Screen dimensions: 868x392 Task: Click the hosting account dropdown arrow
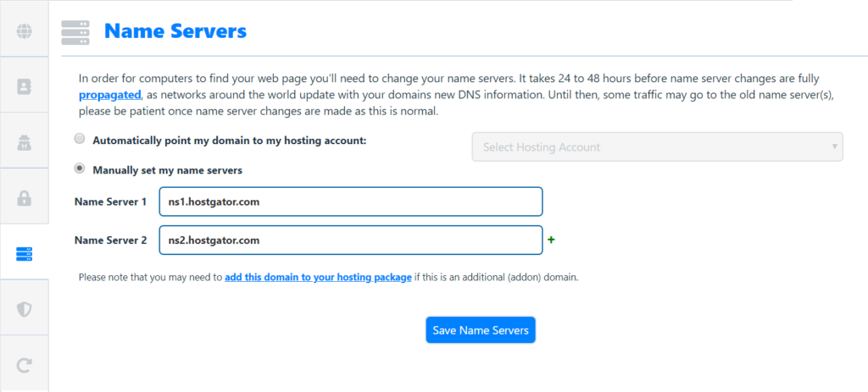[x=834, y=147]
